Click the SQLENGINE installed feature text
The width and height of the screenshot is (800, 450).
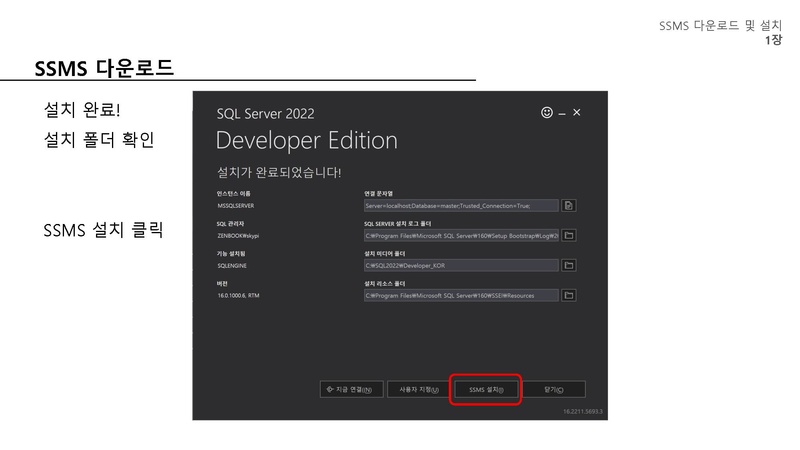(x=232, y=266)
